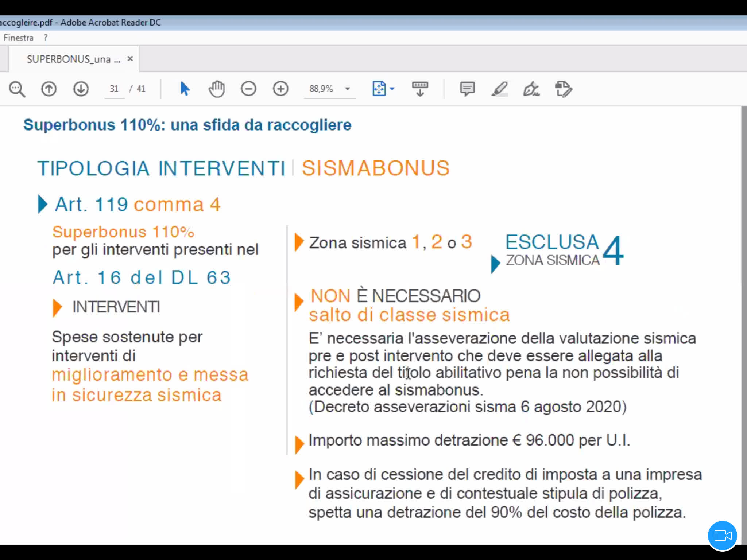
Task: Click the 'TIPOLOGIA INTERVENTI' heading
Action: (x=161, y=168)
